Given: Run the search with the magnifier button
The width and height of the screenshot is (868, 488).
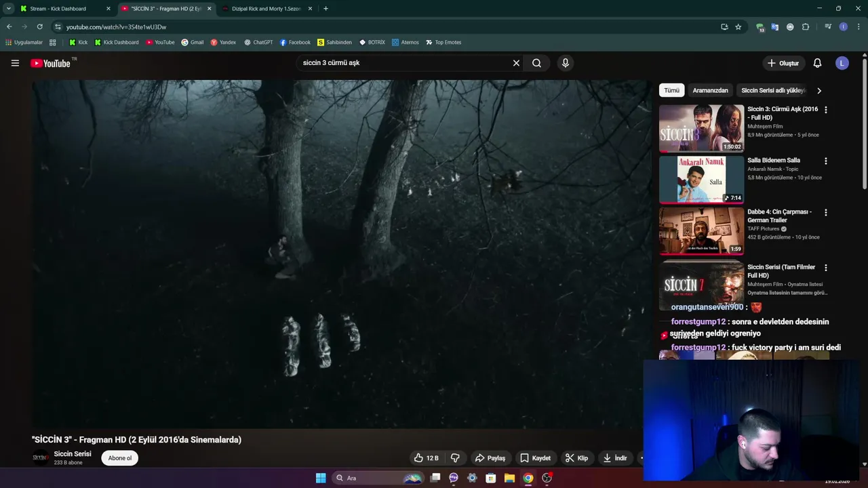Looking at the screenshot, I should [536, 63].
